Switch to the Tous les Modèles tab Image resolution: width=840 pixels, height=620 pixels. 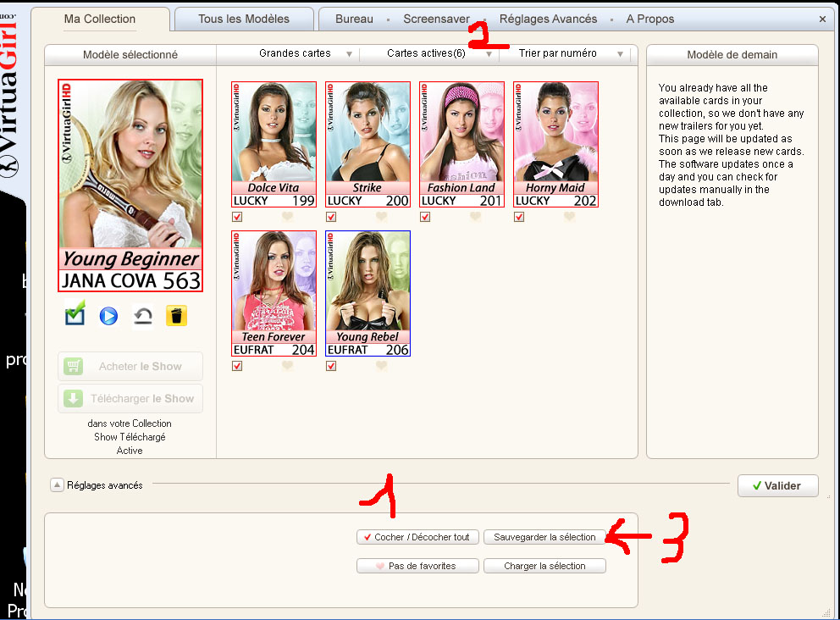pos(244,19)
